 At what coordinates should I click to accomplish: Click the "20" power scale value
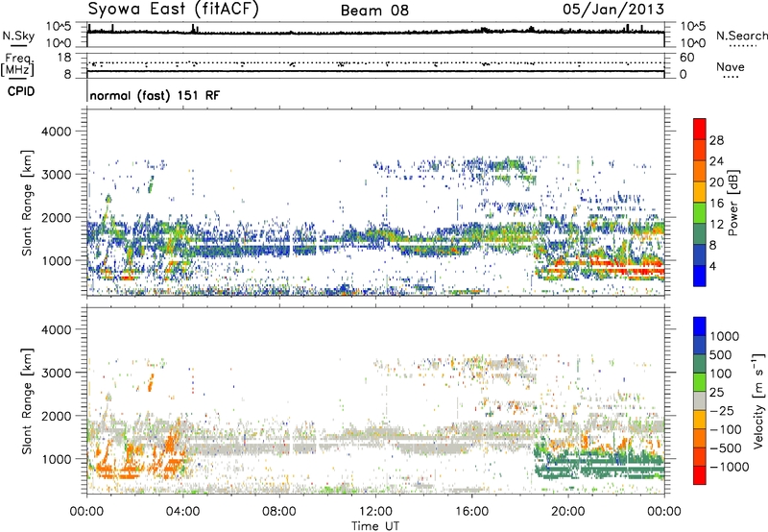(716, 182)
